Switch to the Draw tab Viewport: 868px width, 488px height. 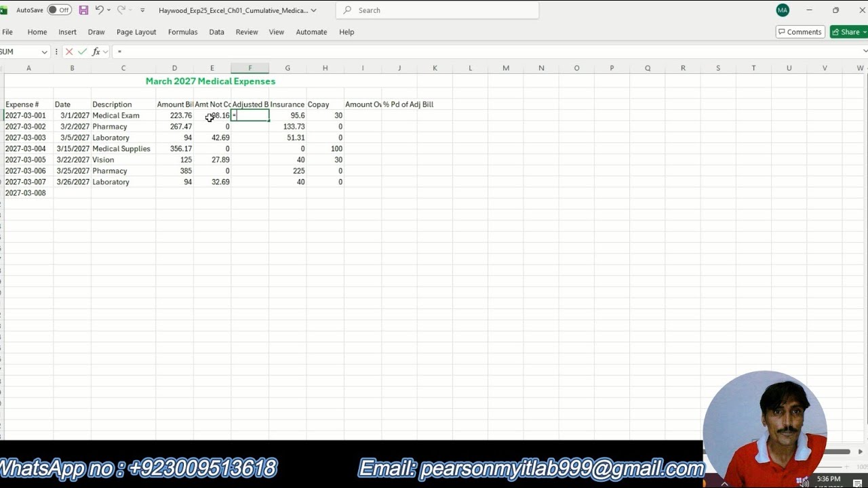click(96, 32)
